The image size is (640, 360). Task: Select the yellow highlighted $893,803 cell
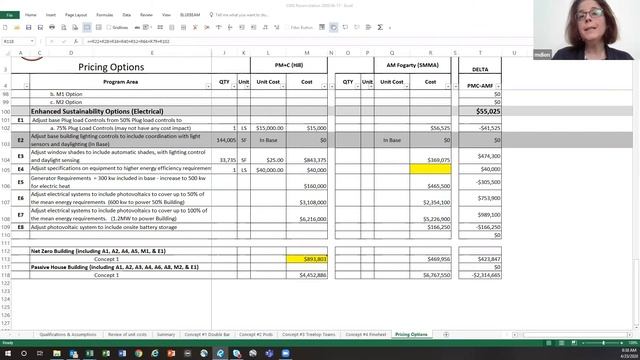click(x=307, y=259)
